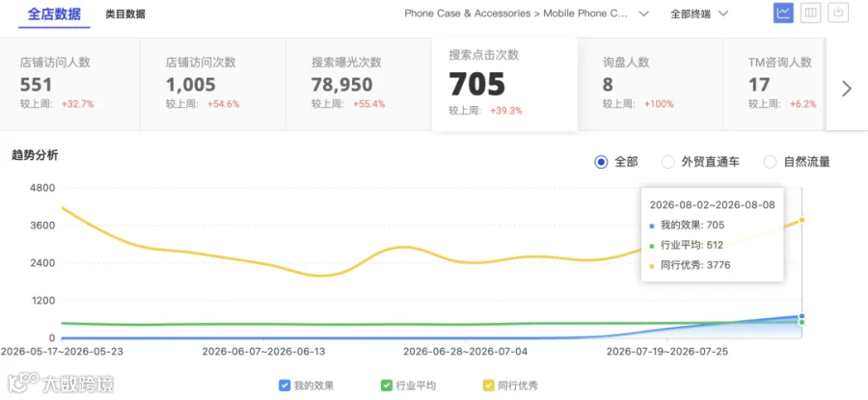Switch to line chart view icon
The image size is (868, 400).
783,13
